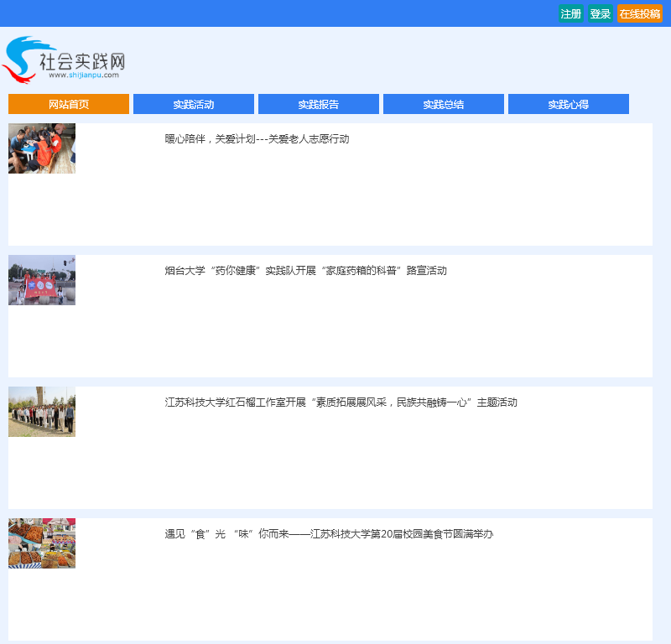
Task: Click the 注册 register button
Action: pos(571,13)
